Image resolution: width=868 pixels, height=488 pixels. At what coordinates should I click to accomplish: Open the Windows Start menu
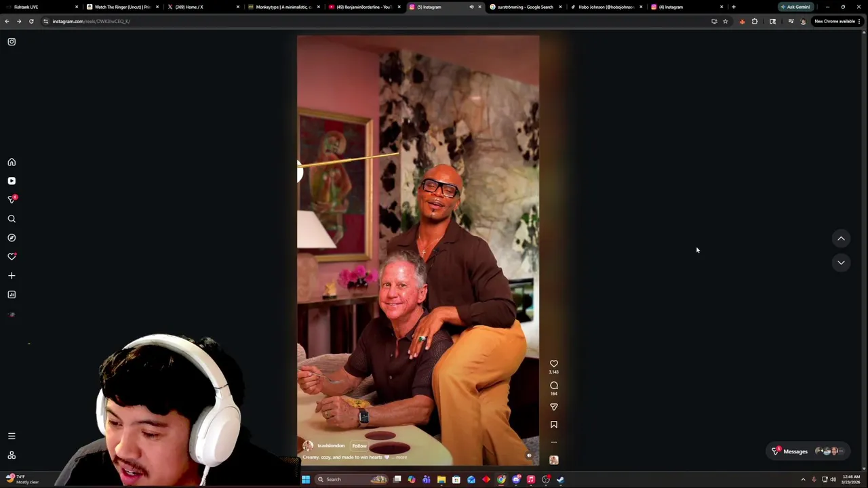306,480
